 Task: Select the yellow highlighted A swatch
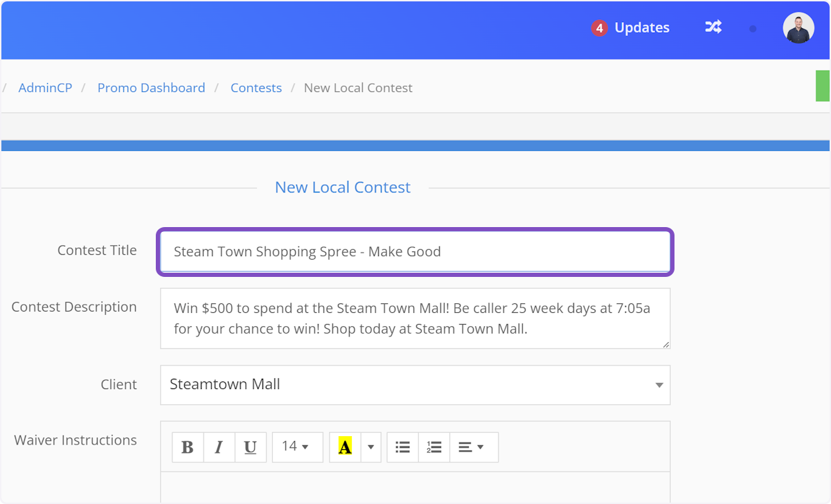point(346,447)
